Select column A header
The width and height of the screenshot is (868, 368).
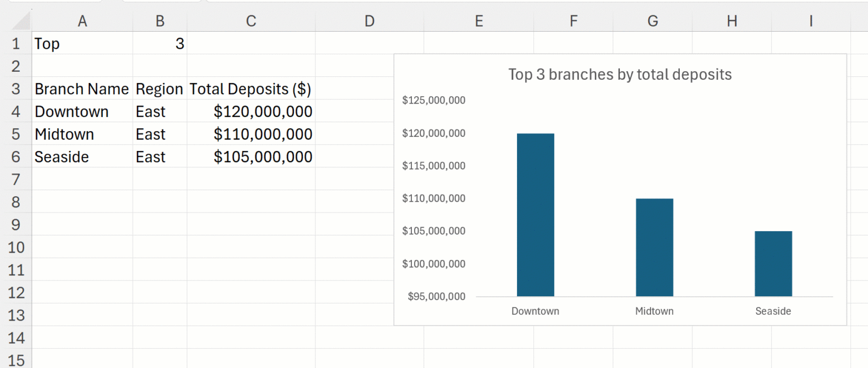click(x=83, y=21)
